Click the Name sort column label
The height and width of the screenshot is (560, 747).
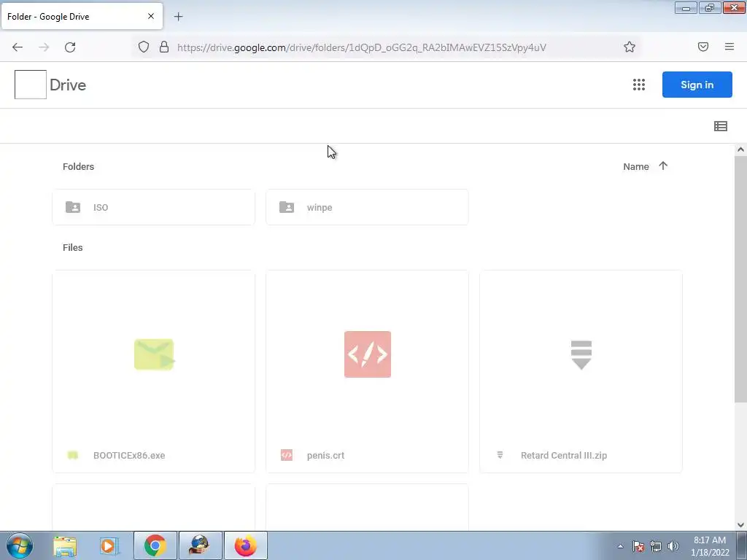click(636, 167)
